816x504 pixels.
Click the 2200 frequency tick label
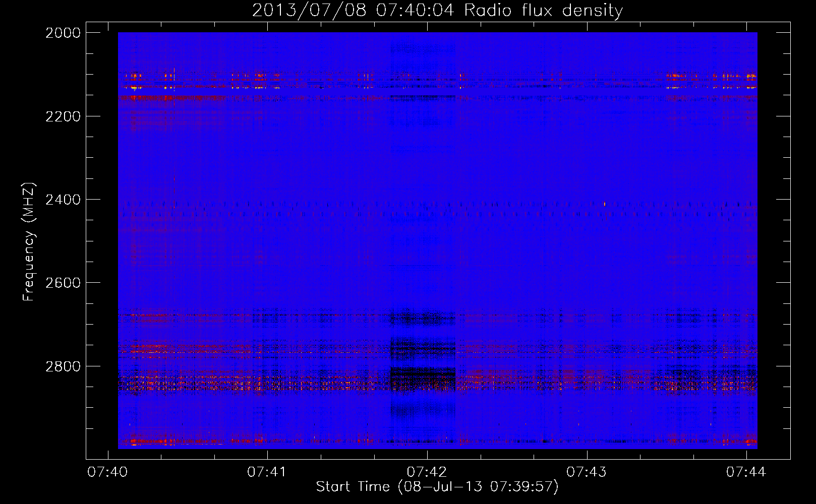pyautogui.click(x=63, y=116)
